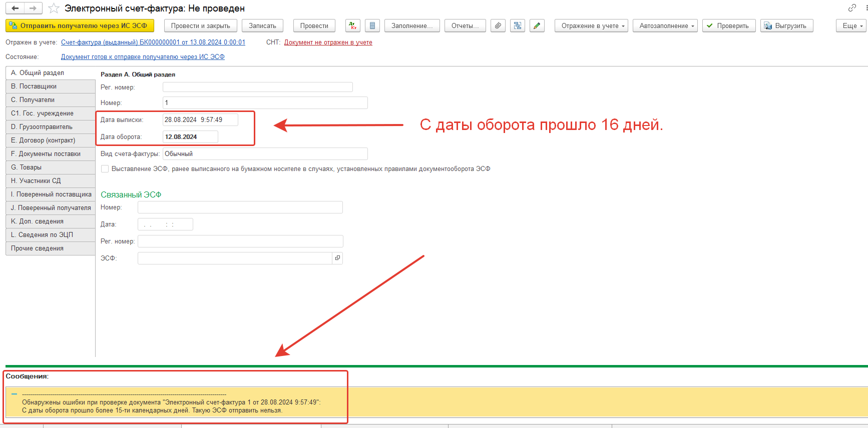Click the forward navigation arrow

tap(33, 8)
